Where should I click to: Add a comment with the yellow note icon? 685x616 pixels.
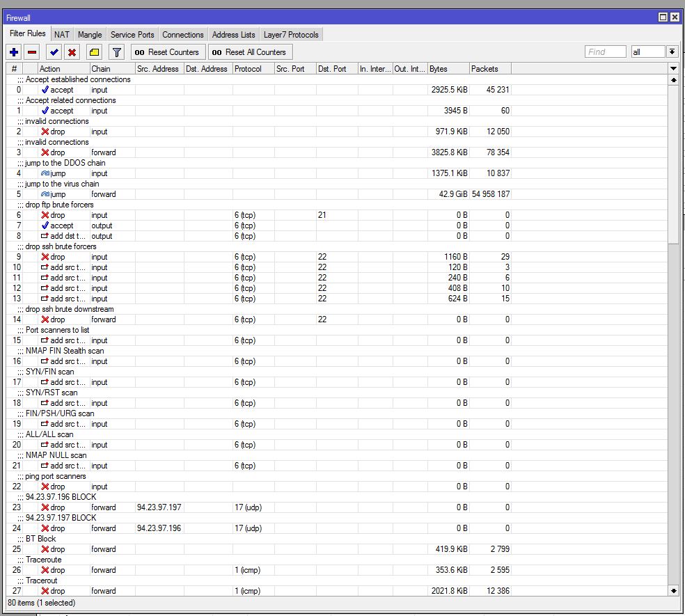click(x=95, y=52)
